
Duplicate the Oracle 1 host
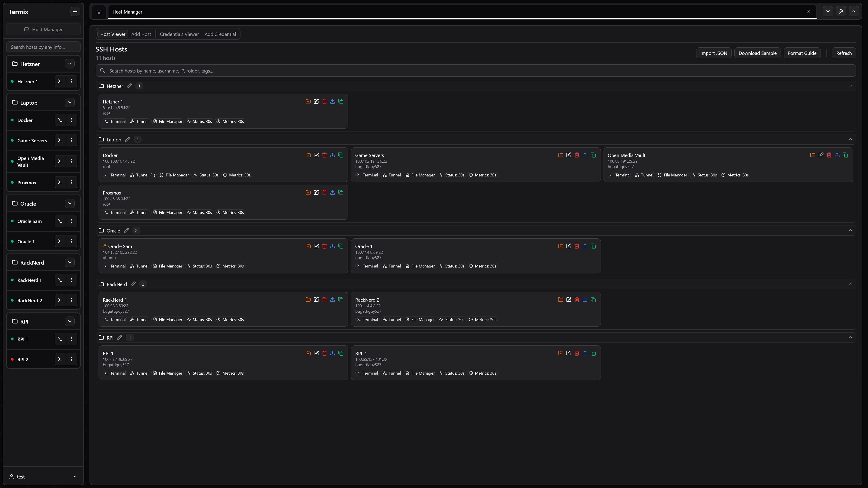[x=593, y=246]
